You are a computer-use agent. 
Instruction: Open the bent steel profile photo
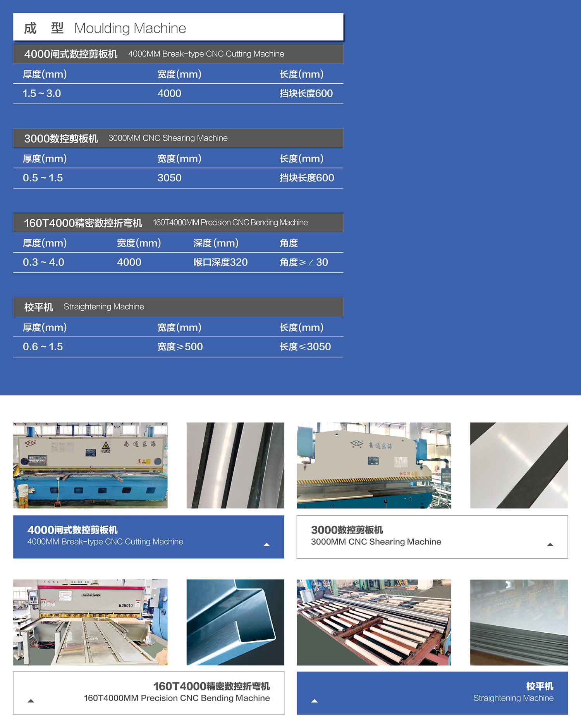[x=235, y=622]
